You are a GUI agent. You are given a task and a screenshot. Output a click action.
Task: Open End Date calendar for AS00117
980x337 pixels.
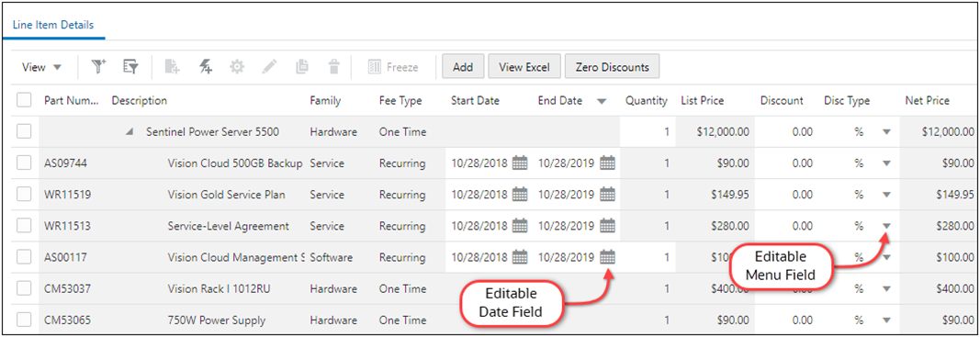(607, 257)
